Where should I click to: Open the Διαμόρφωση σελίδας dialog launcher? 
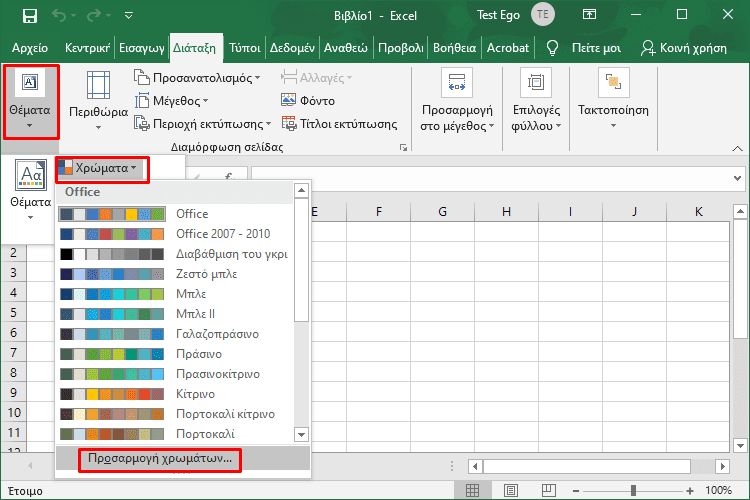point(404,148)
